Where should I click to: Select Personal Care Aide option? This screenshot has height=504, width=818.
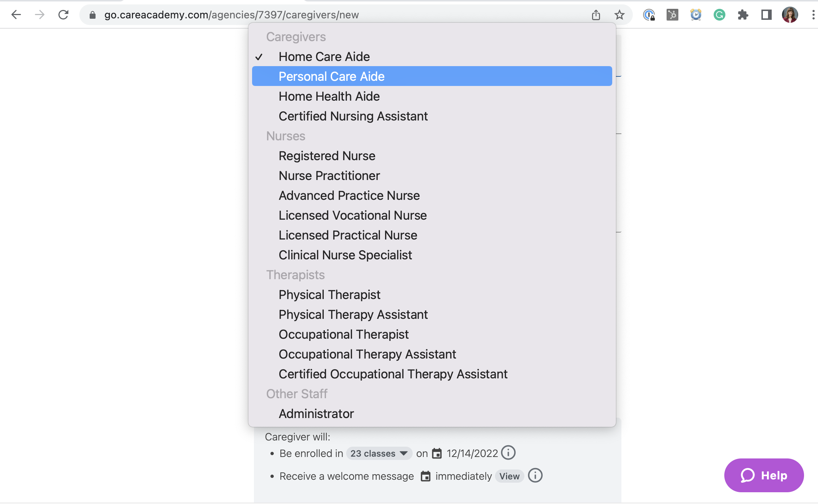(331, 76)
